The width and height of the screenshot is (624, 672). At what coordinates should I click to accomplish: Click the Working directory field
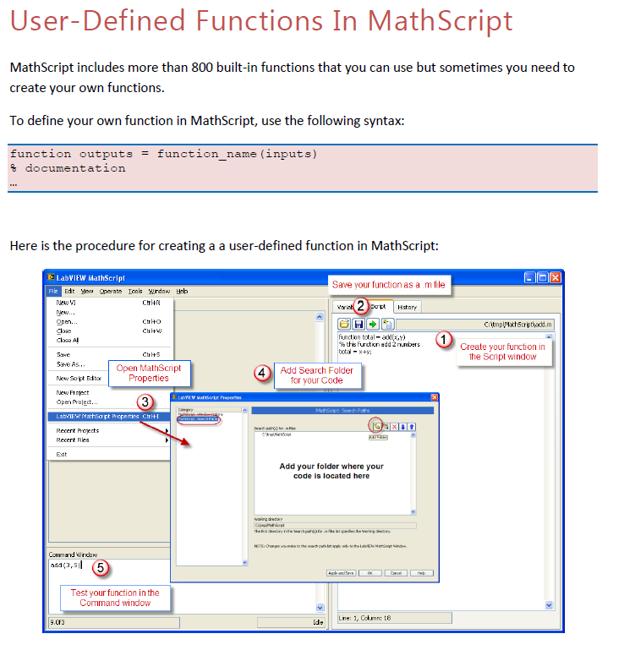tap(336, 525)
